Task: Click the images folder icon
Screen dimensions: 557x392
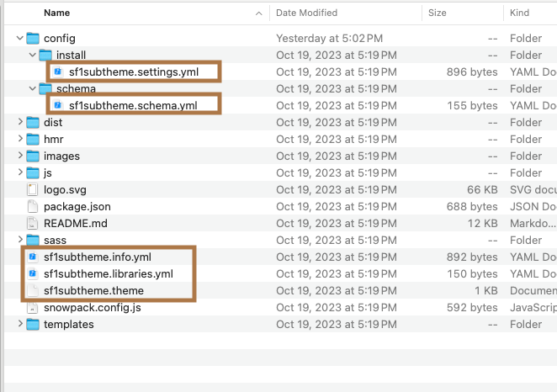Action: (x=33, y=156)
